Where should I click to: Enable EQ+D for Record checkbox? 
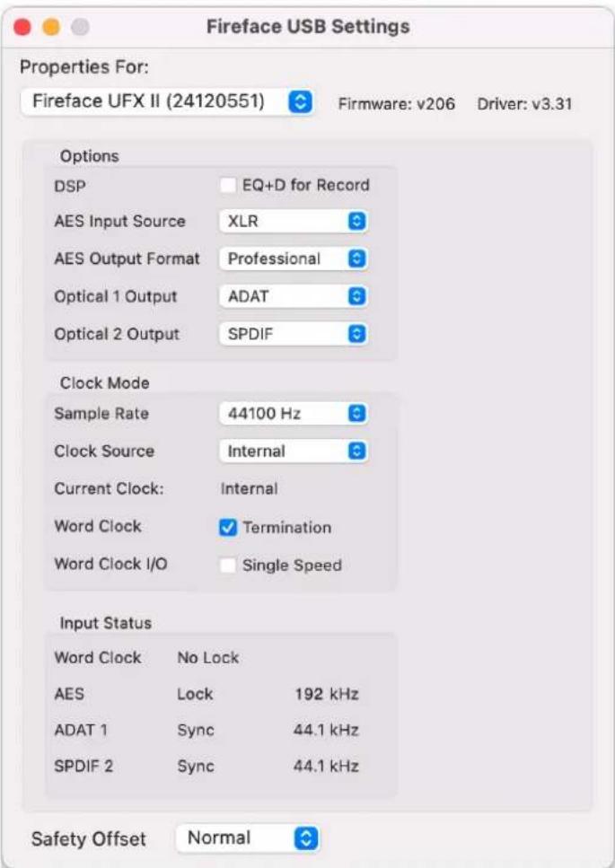click(227, 185)
